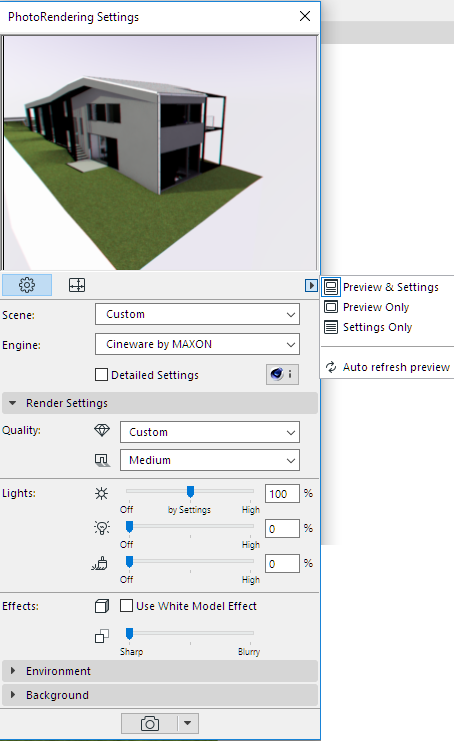Check Use White Model Effect
Screen dimensions: 454x741
coord(126,606)
